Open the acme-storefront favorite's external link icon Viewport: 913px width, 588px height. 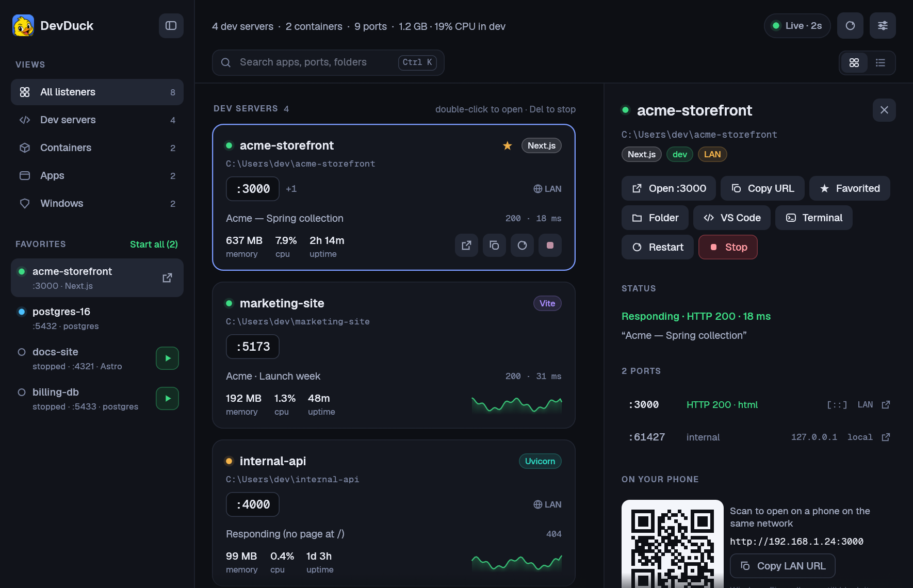[167, 278]
